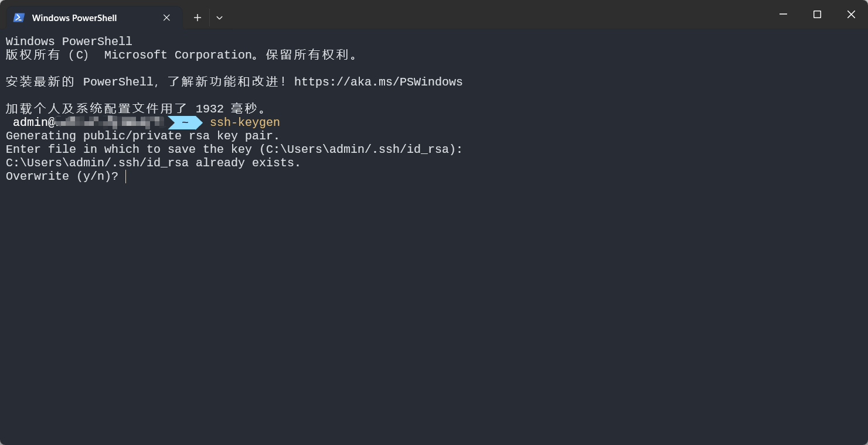This screenshot has width=868, height=445.
Task: Click the cursor after the Overwrite (y/n)? prompt
Action: (x=126, y=176)
